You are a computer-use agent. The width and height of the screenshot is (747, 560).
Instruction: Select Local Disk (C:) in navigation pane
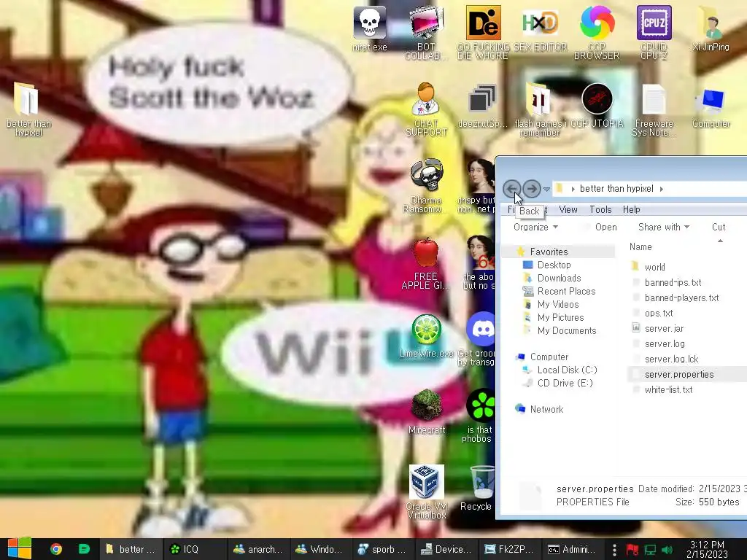click(567, 370)
